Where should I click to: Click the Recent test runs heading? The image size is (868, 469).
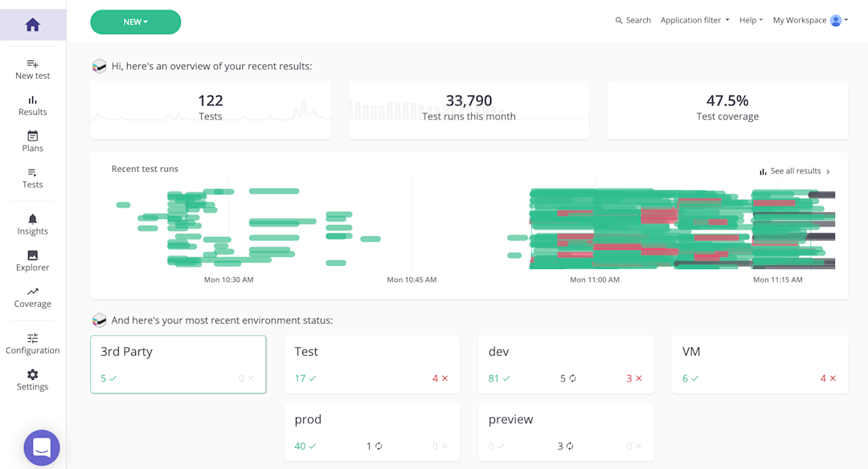pos(145,169)
